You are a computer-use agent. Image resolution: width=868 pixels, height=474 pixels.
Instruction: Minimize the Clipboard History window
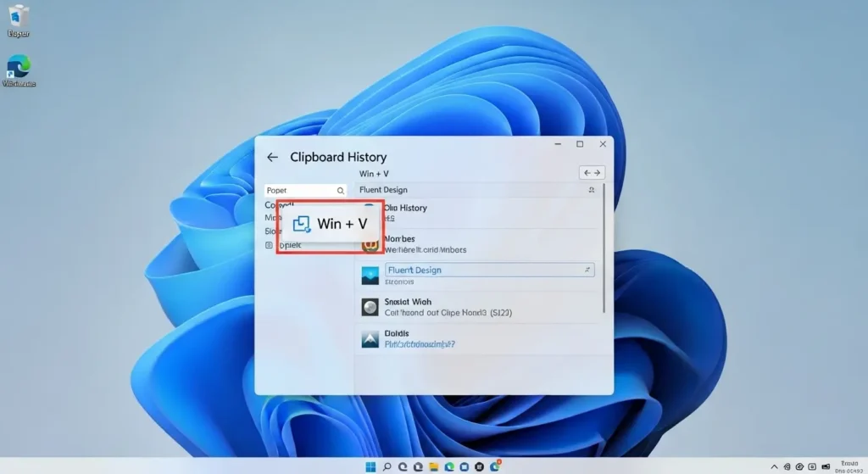pyautogui.click(x=558, y=144)
